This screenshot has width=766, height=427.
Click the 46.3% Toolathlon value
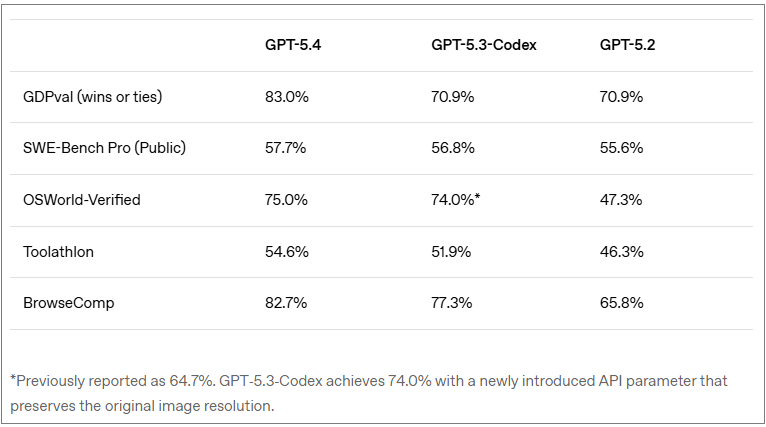(x=621, y=252)
